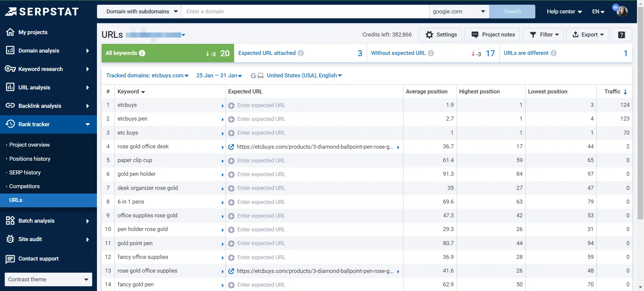
Task: Click info icon beside Expected URL attached
Action: (x=301, y=53)
